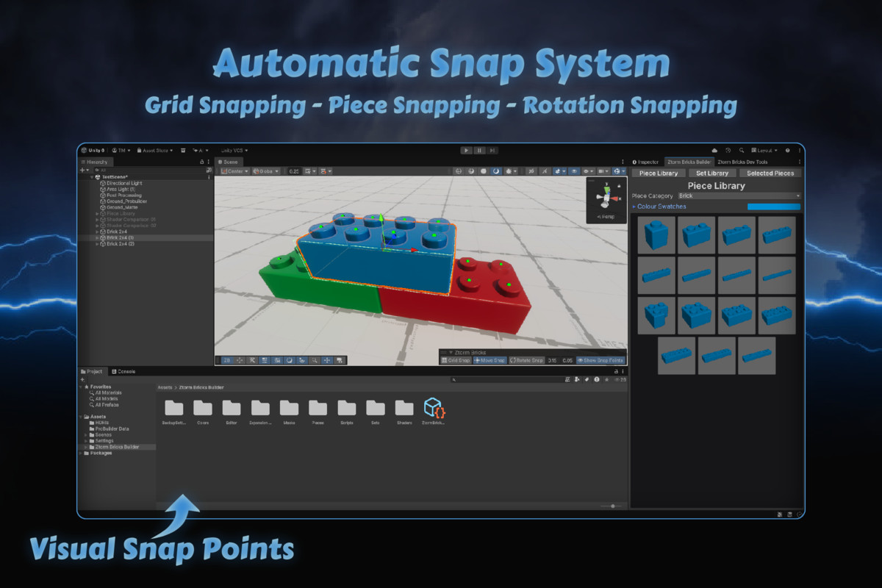This screenshot has width=882, height=588.
Task: Toggle Grid Snap in Ztorm Bricks overlay
Action: click(x=455, y=360)
